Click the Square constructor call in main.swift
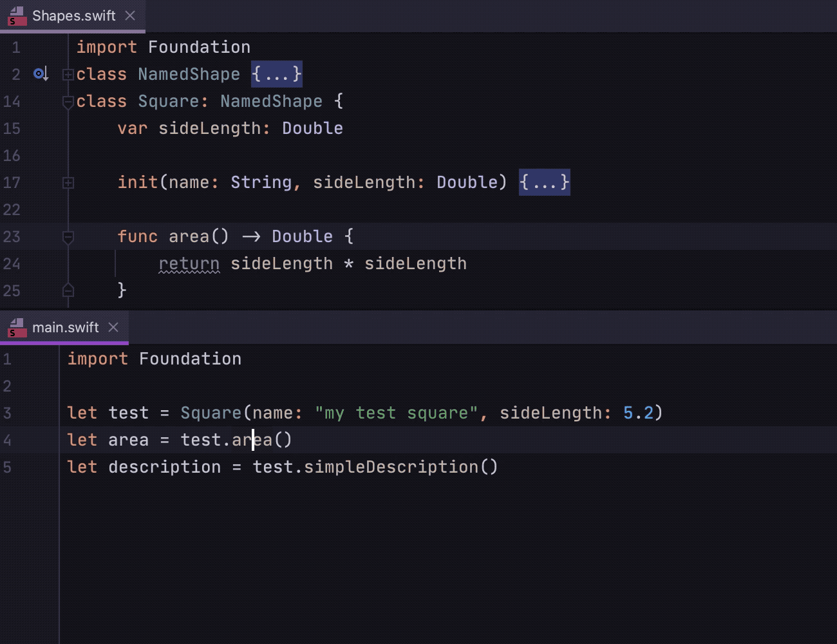This screenshot has width=837, height=644. (211, 413)
